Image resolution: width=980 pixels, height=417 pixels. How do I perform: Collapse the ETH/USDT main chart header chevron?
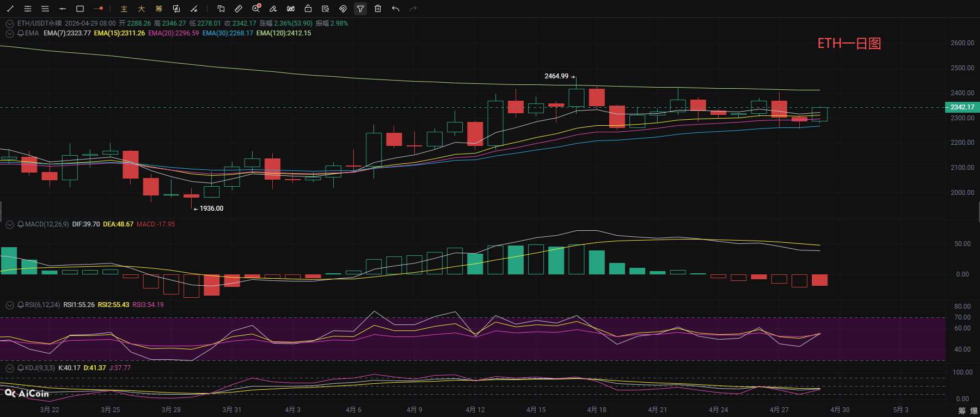coord(10,23)
